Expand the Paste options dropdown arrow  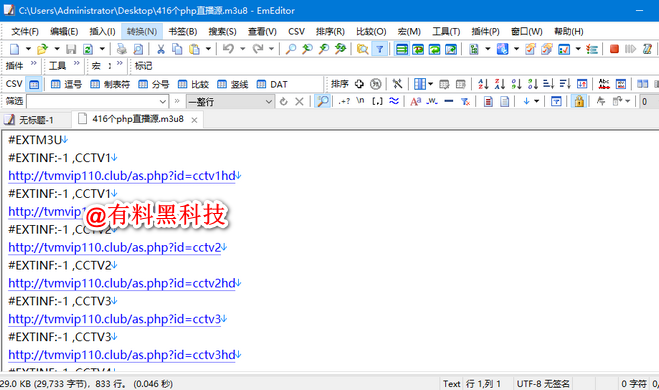click(x=208, y=49)
